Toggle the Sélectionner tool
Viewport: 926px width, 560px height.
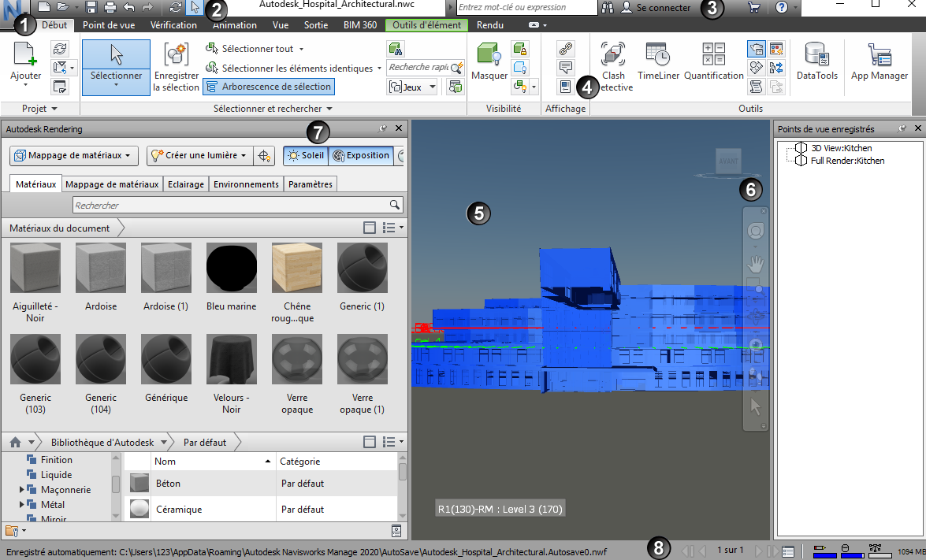point(117,67)
